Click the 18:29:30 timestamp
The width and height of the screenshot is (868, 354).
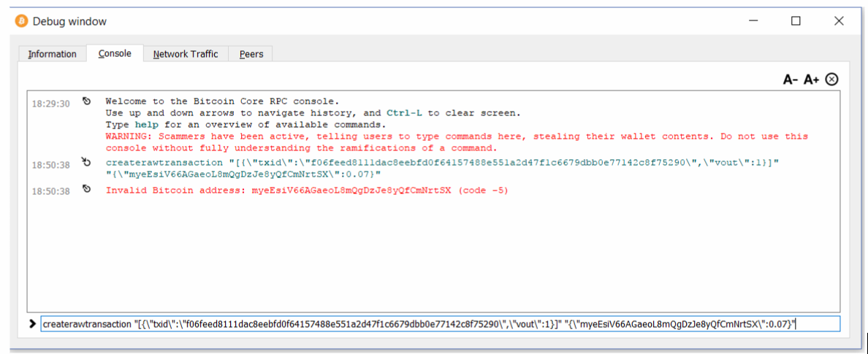coord(51,104)
